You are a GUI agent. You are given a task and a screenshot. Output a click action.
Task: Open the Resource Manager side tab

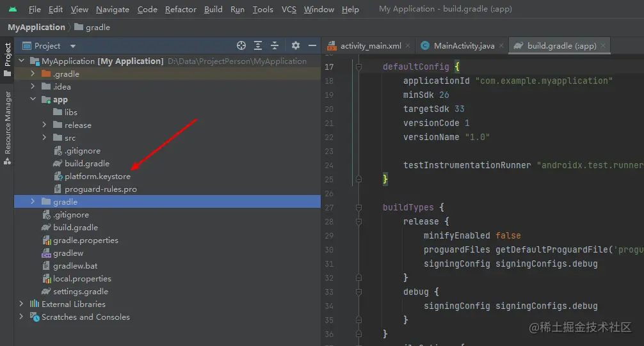click(x=8, y=128)
